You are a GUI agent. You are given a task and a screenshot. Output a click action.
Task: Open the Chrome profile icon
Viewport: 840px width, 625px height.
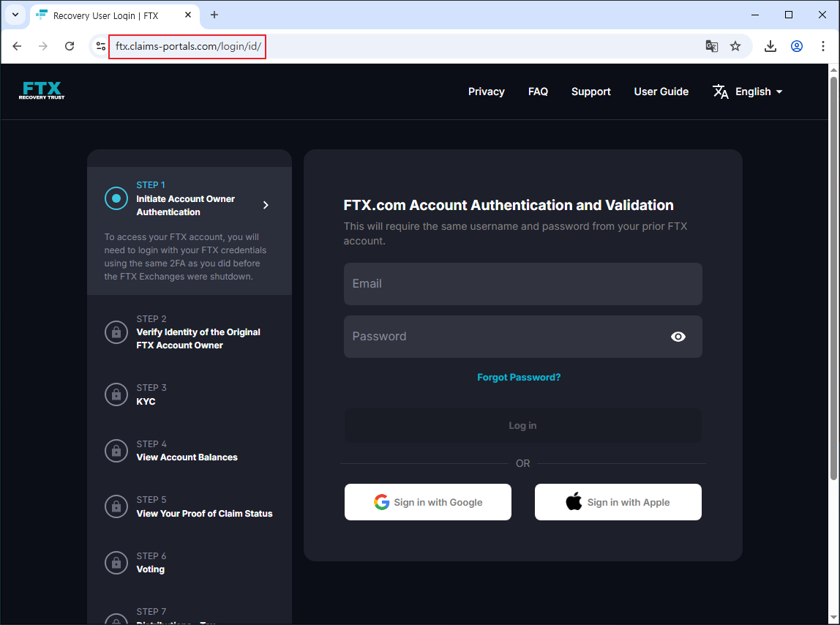[797, 46]
